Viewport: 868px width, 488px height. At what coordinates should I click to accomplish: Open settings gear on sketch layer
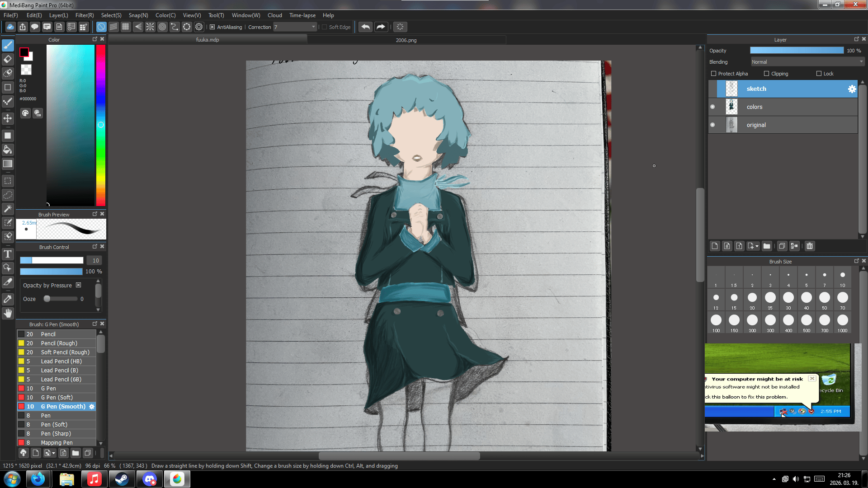(852, 89)
